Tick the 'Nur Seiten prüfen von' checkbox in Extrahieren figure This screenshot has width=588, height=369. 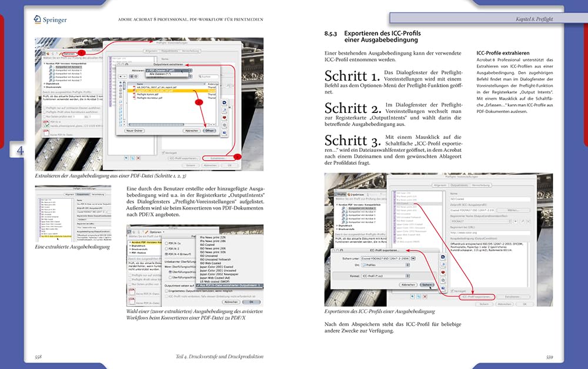tap(45, 117)
